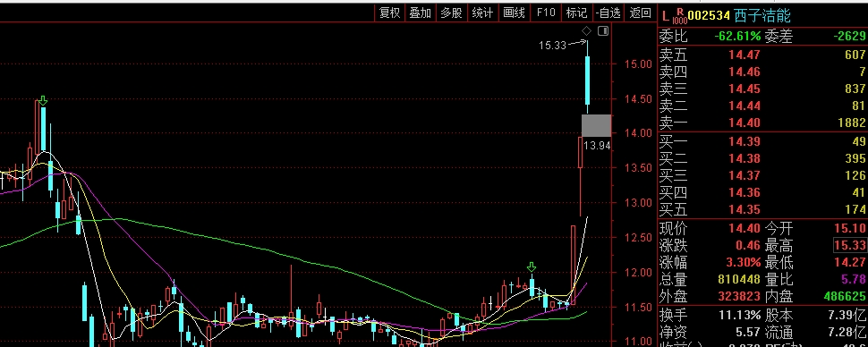Click the green down arrow at the 14.50 peak
This screenshot has width=868, height=347.
point(43,100)
